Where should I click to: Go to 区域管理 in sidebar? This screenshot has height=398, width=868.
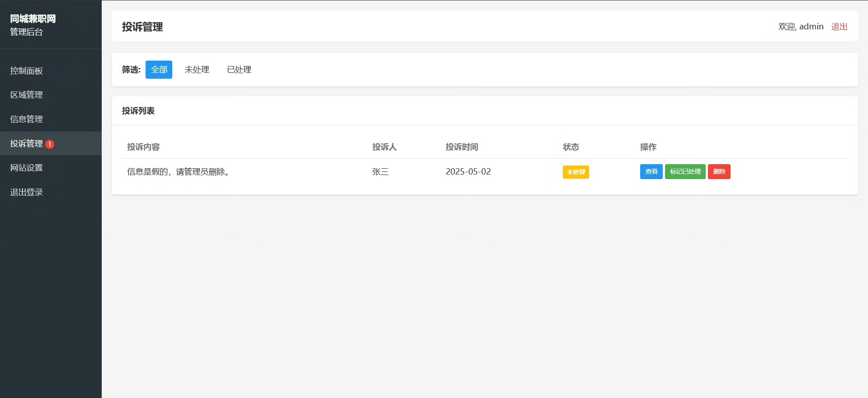[27, 95]
